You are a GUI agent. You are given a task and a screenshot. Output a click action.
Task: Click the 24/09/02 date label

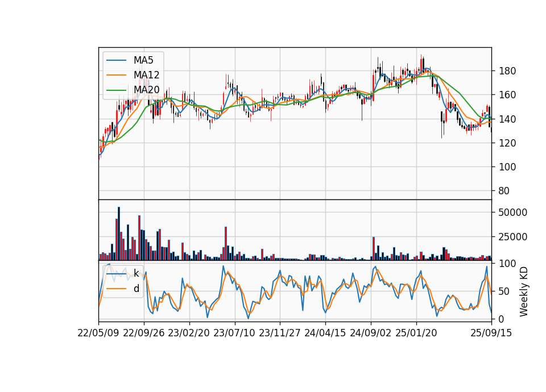[x=370, y=333]
